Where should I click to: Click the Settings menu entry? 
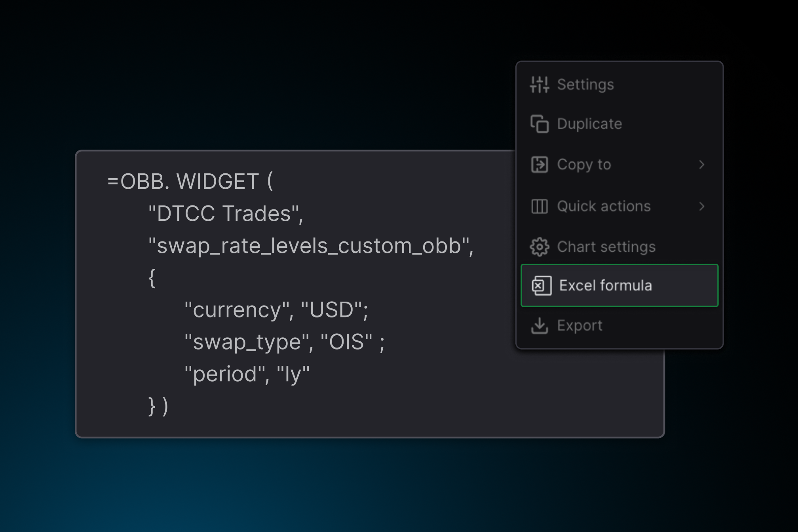coord(585,84)
